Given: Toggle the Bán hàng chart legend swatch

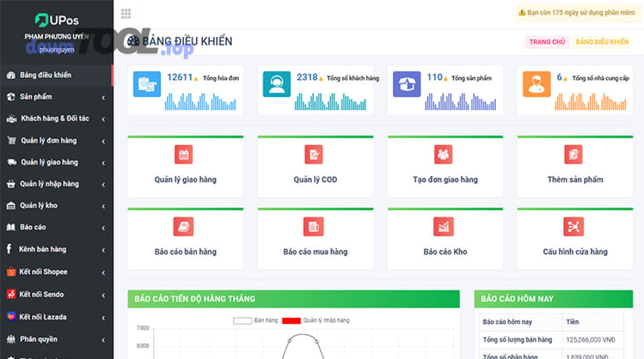Looking at the screenshot, I should click(x=243, y=320).
